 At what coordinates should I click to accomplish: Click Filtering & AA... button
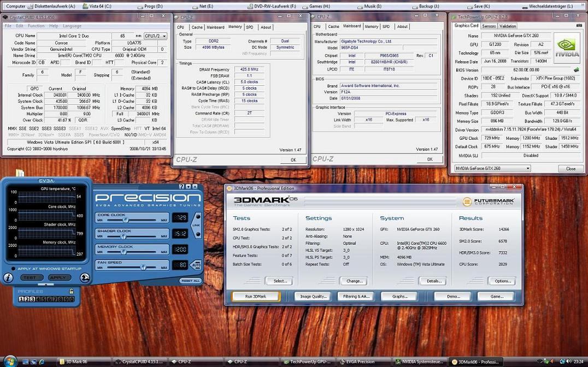[356, 296]
